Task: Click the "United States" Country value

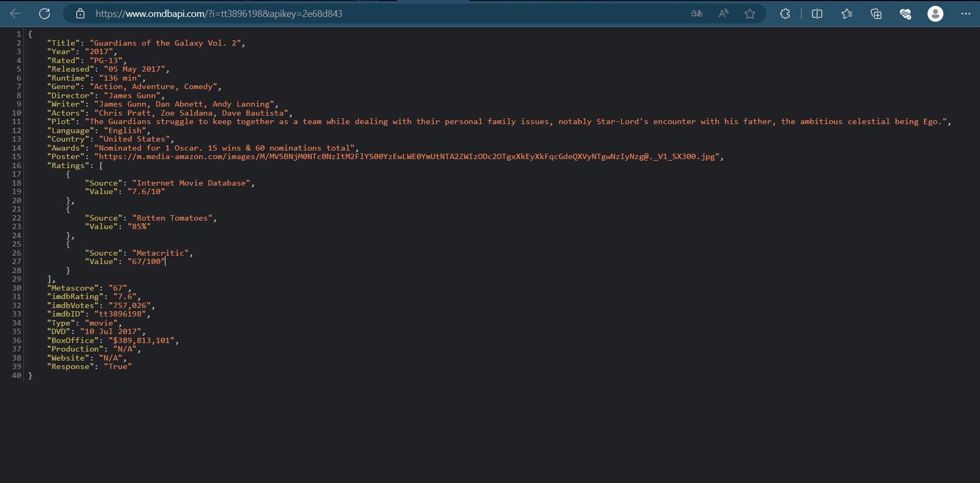Action: pyautogui.click(x=135, y=139)
